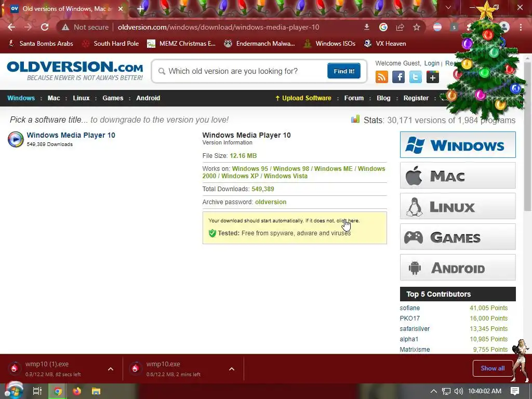532x399 pixels.
Task: Open Task View on the taskbar
Action: coord(37,391)
